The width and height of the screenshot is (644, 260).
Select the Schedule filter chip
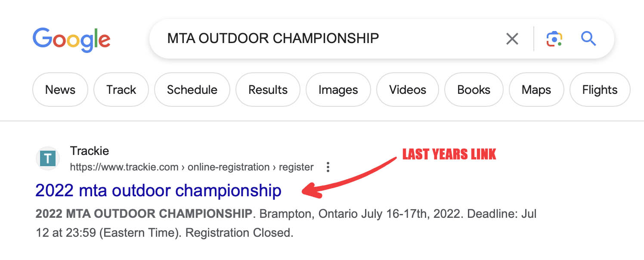192,90
